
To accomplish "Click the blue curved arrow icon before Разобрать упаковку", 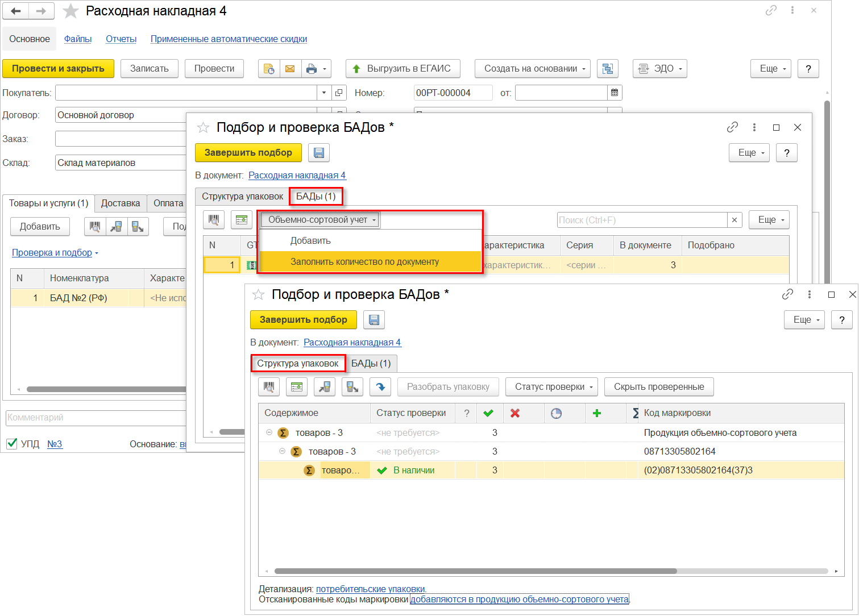I will click(380, 387).
